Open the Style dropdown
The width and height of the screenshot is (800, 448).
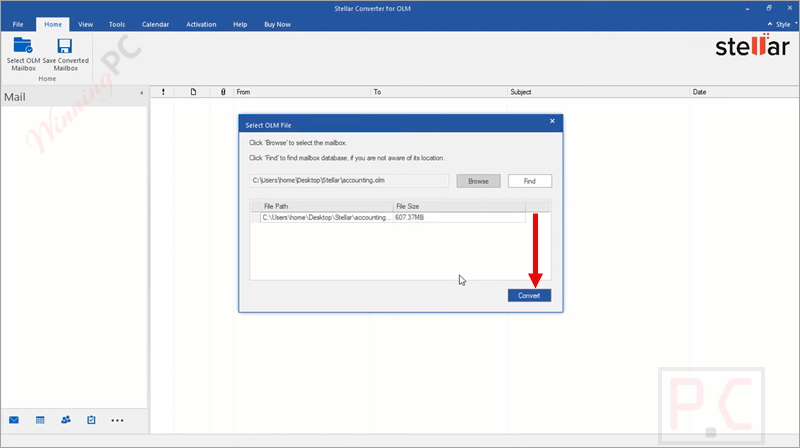pos(786,24)
